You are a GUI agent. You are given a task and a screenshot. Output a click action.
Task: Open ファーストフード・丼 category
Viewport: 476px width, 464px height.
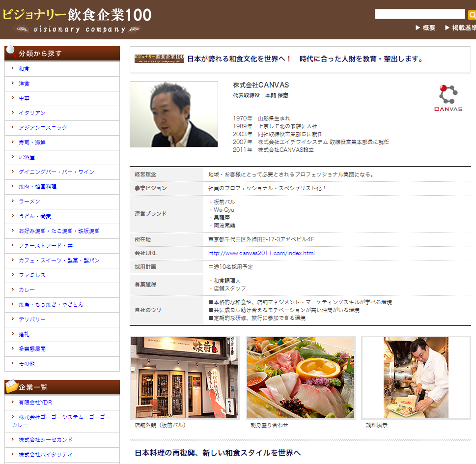coord(46,245)
